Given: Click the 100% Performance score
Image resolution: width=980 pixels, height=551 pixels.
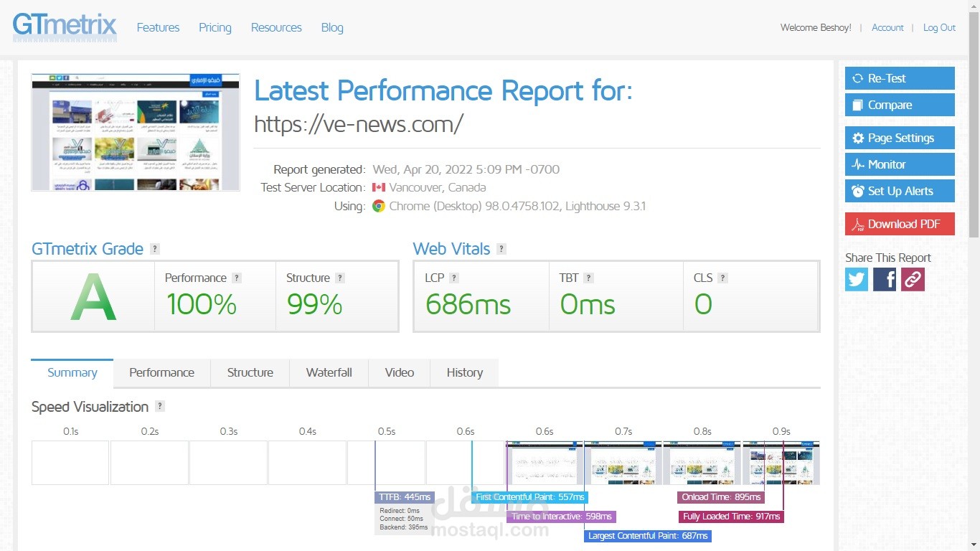Looking at the screenshot, I should click(x=202, y=305).
